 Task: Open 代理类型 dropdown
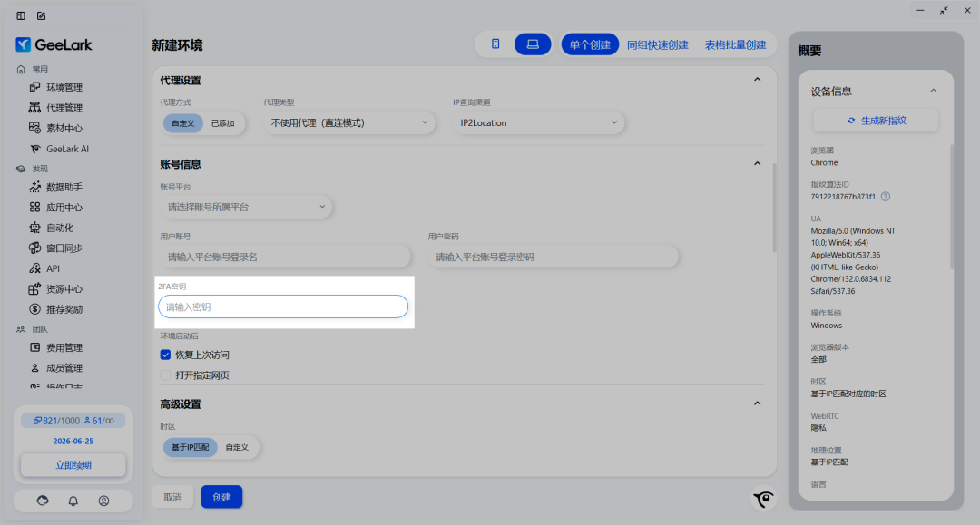[348, 123]
